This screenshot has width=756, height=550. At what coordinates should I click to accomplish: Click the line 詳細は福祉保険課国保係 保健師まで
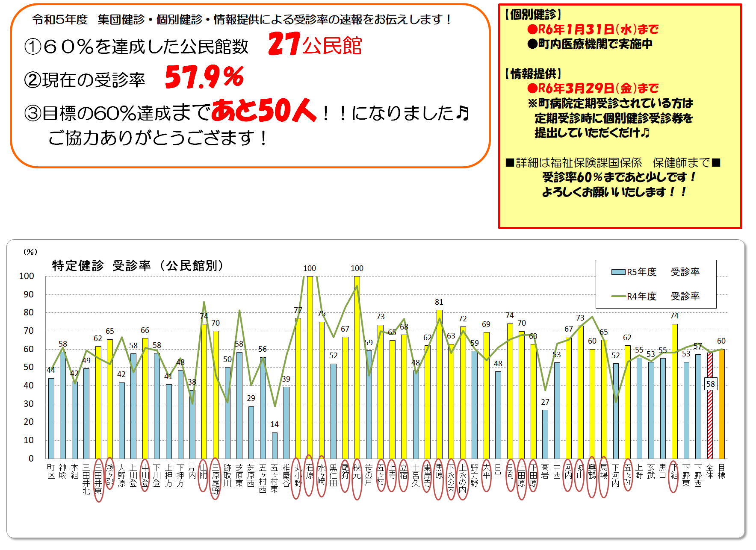[613, 163]
